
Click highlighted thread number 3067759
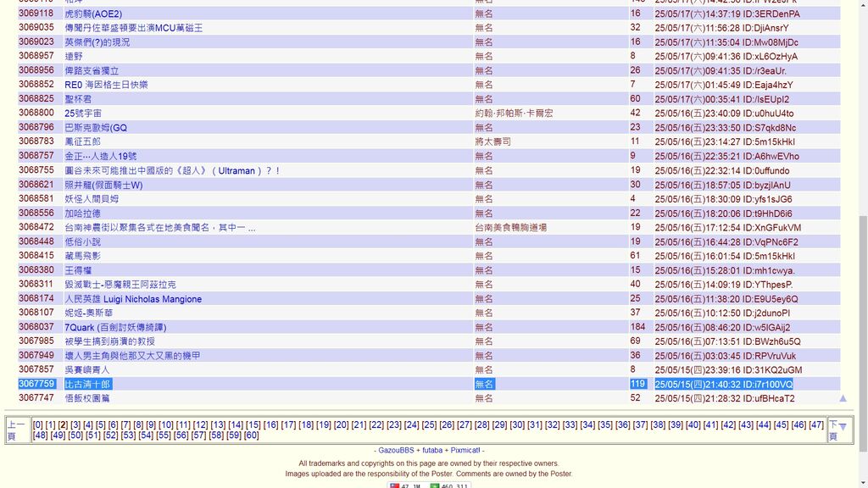tap(36, 384)
